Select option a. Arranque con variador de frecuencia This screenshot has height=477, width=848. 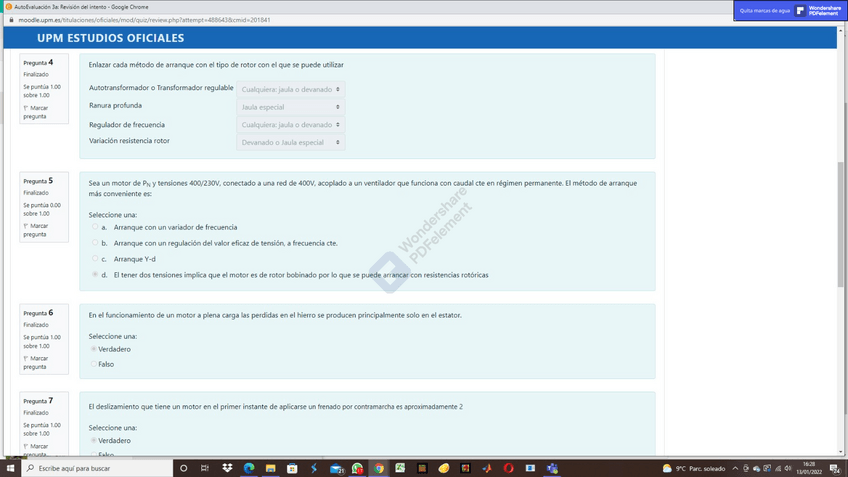pos(95,227)
